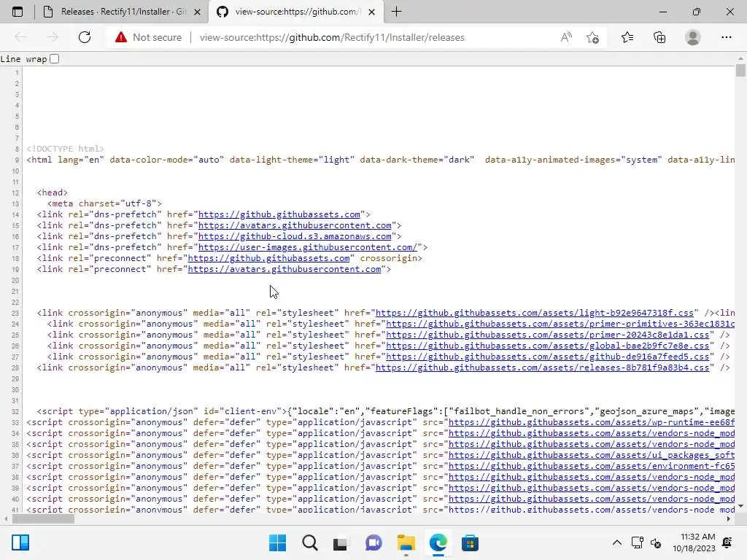Open Settings and more ellipsis menu
Screen dimensions: 747x560
(726, 37)
